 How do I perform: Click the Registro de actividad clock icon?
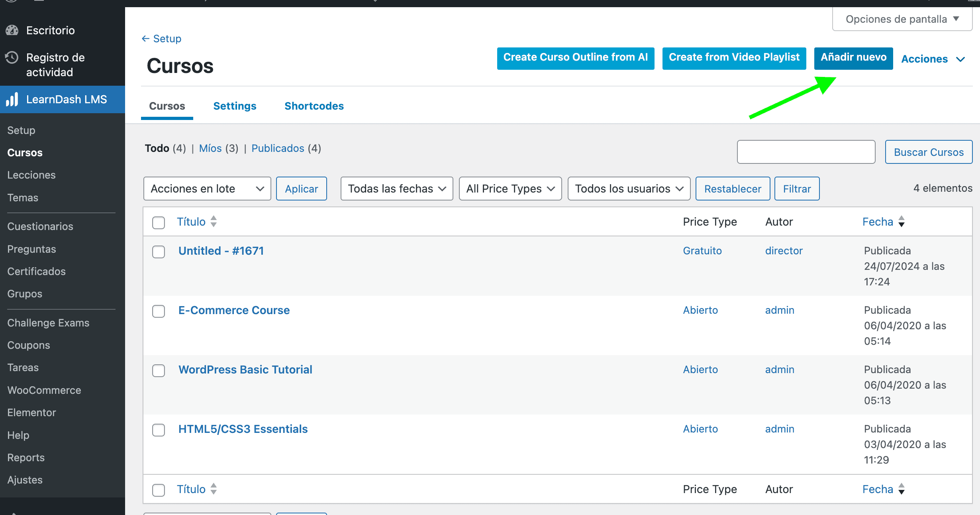12,58
